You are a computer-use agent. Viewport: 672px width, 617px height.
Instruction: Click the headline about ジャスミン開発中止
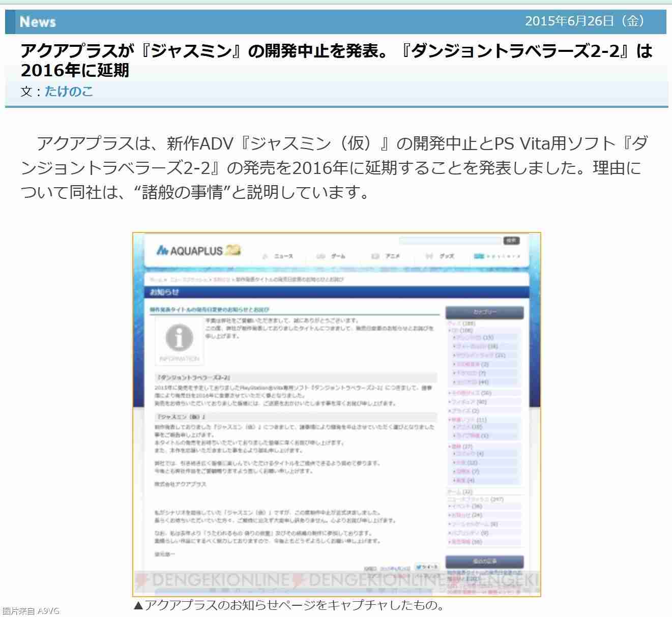coord(336,60)
